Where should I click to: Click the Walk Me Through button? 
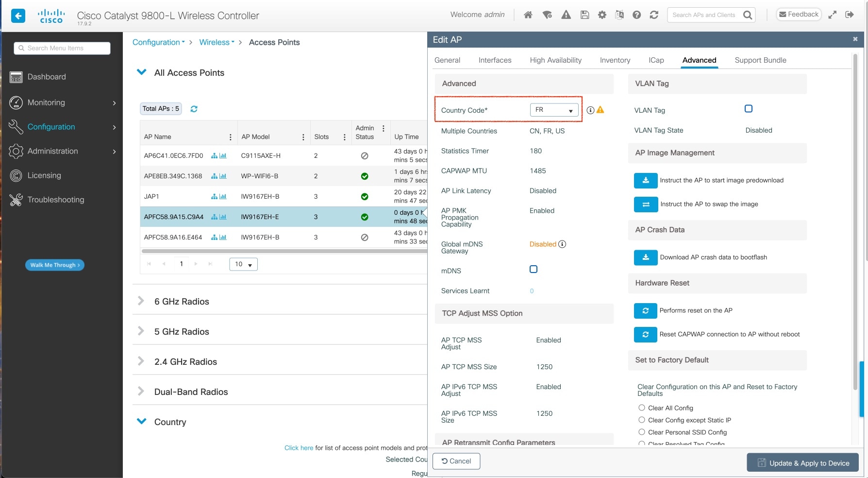[55, 265]
